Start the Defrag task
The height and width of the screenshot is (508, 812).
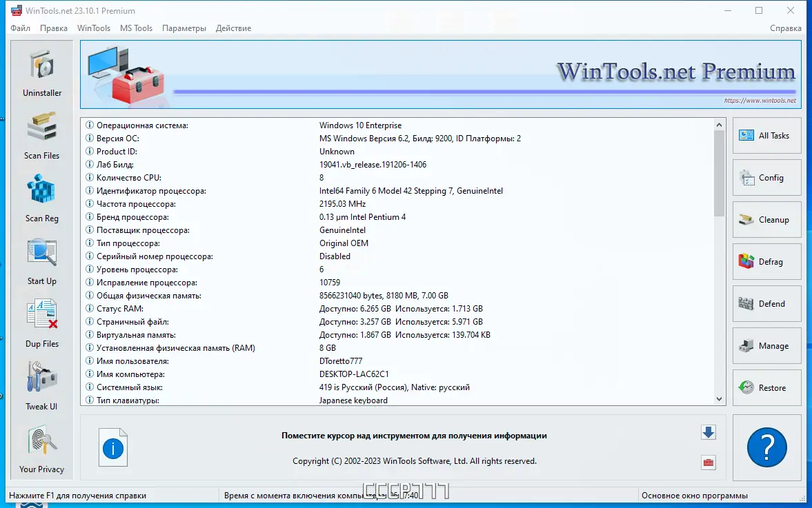(767, 262)
